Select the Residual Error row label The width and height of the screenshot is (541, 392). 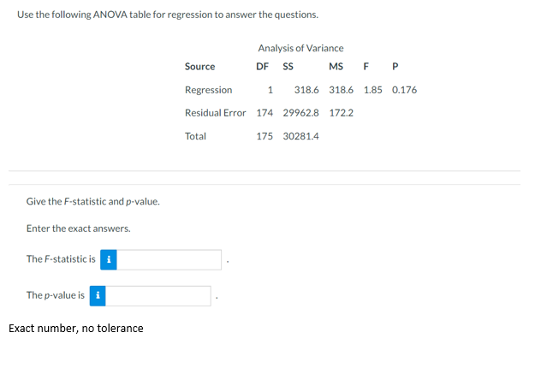[216, 113]
